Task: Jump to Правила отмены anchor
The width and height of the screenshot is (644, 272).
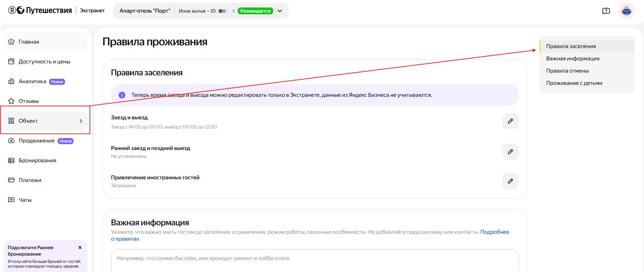Action: pyautogui.click(x=587, y=71)
